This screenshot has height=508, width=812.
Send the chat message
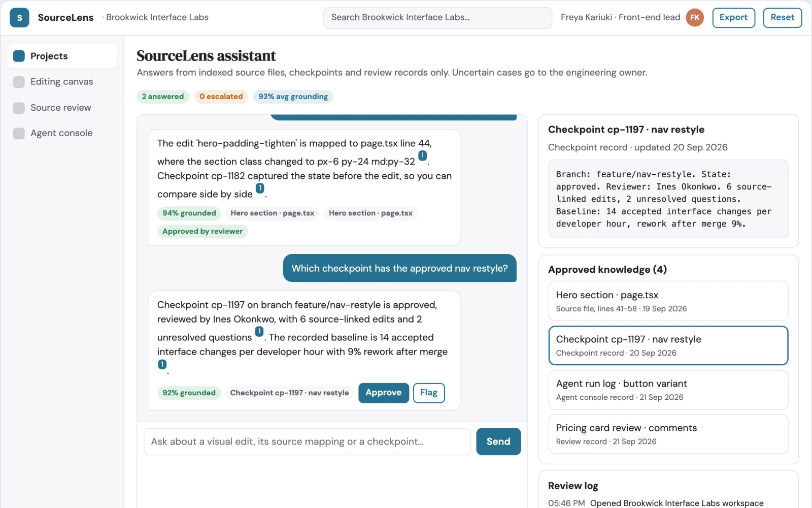(x=498, y=441)
